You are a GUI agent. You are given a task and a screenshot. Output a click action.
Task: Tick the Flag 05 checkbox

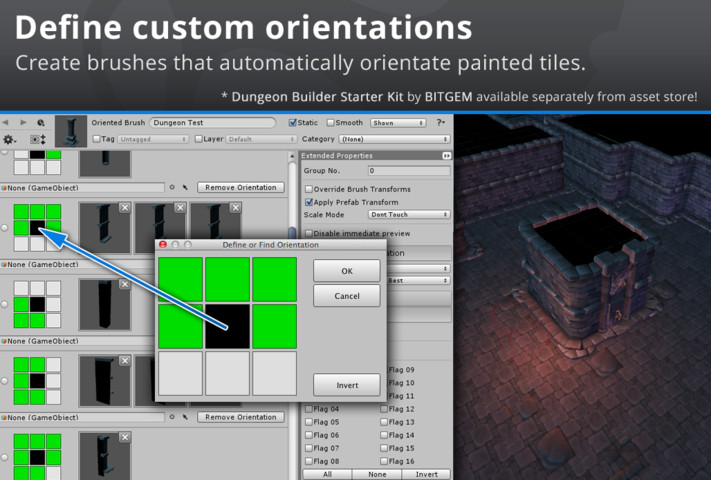(309, 422)
